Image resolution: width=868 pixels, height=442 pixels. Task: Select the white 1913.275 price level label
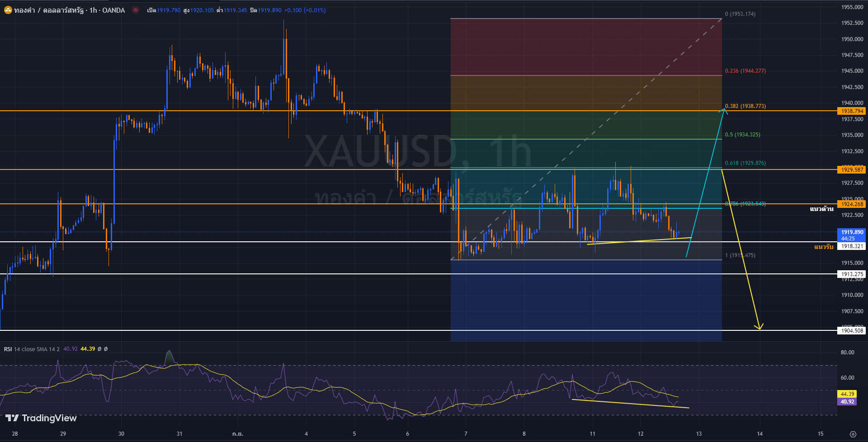(852, 274)
